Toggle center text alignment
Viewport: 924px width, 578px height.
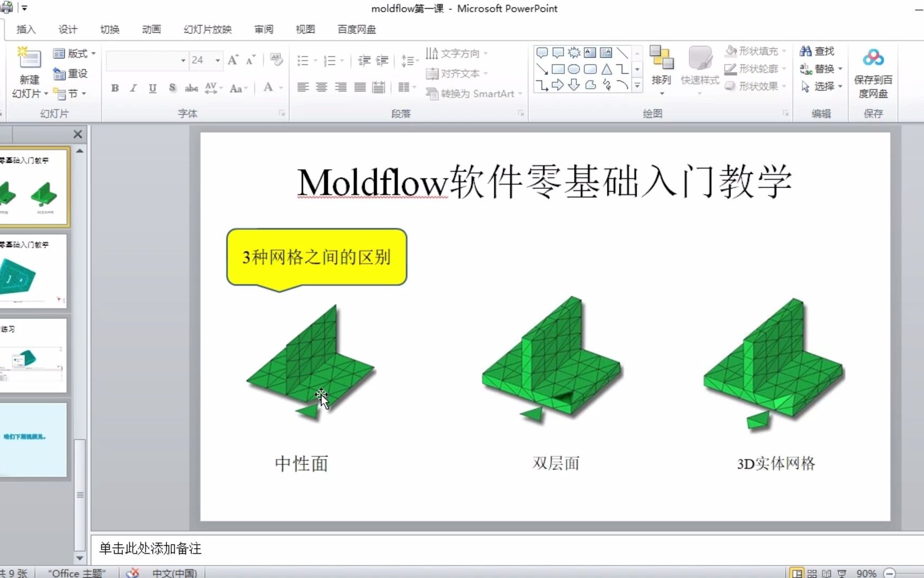pos(321,88)
